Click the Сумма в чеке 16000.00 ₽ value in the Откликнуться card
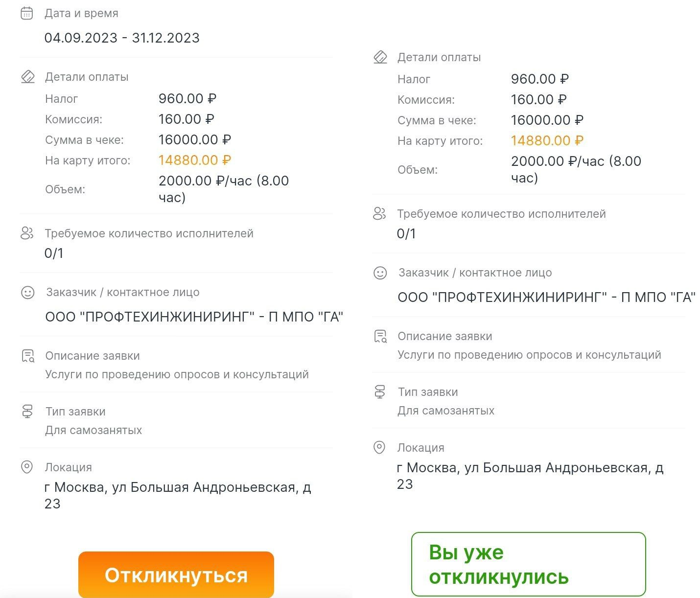 (x=194, y=139)
